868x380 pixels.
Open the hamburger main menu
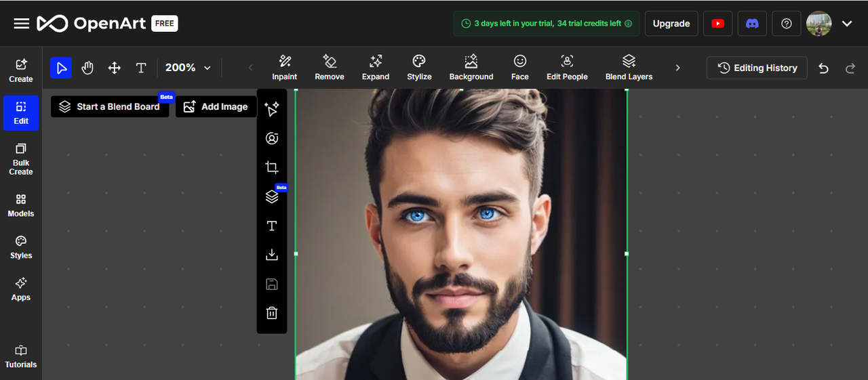[22, 24]
